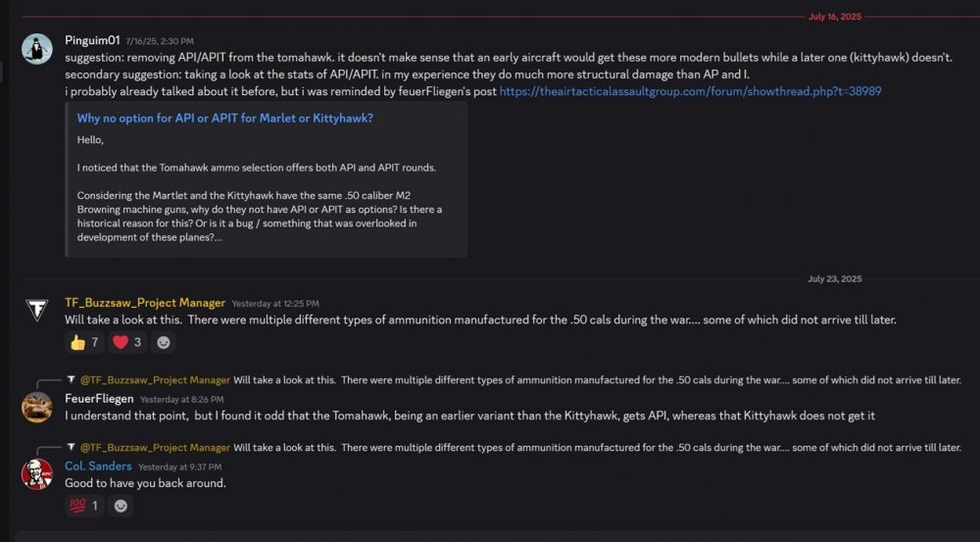Click the TF_Buzzsaw_Project Manager username
Screen dimensions: 980x542
(x=145, y=303)
